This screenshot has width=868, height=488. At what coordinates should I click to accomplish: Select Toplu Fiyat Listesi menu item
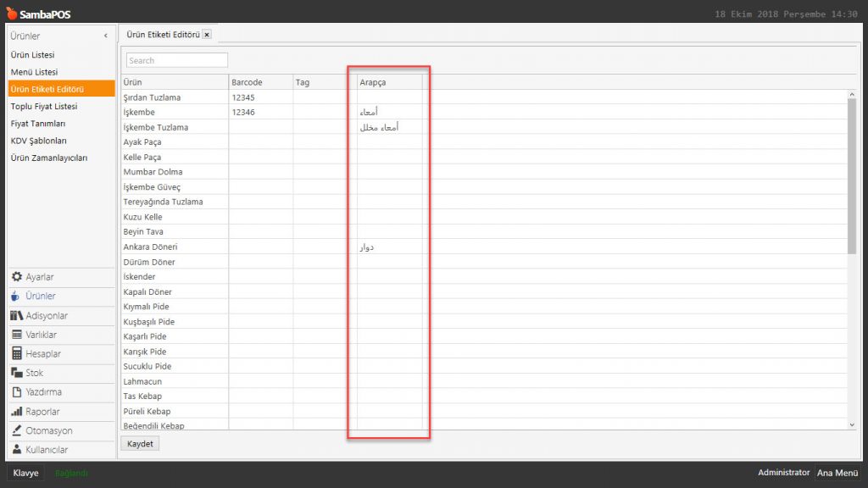(x=44, y=107)
